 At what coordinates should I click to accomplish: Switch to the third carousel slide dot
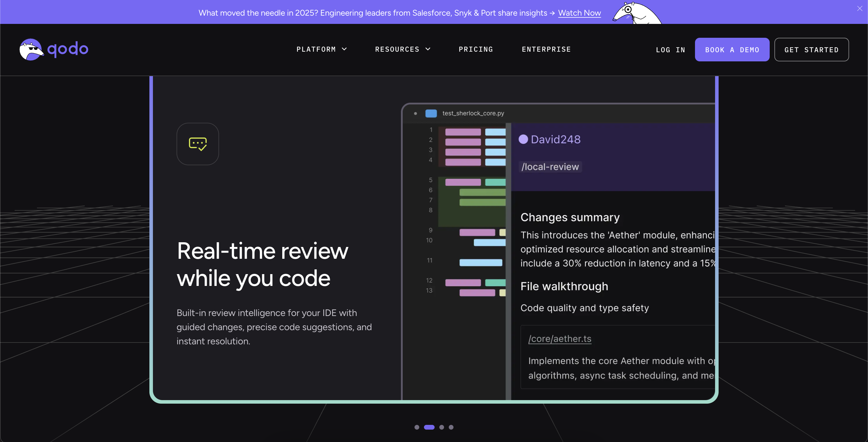point(442,427)
